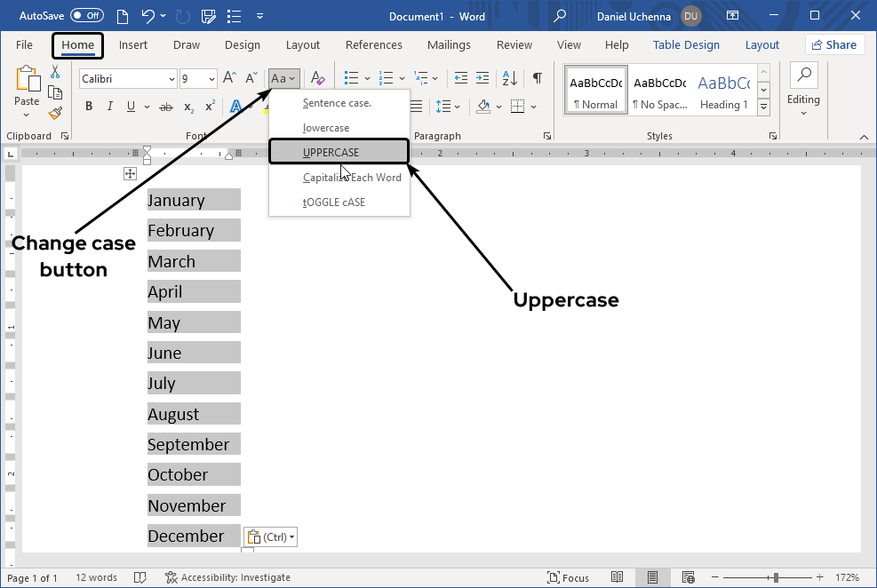Click the Superscript icon
This screenshot has width=877, height=588.
pos(211,107)
